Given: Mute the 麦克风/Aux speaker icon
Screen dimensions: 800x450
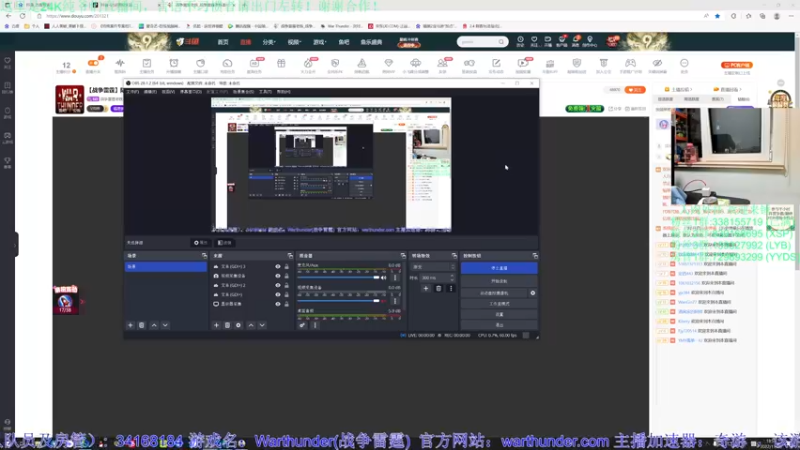Looking at the screenshot, I should (x=384, y=278).
